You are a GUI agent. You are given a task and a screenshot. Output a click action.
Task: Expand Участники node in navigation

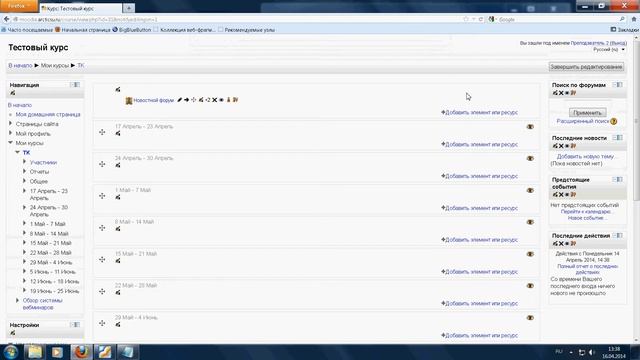click(x=24, y=162)
